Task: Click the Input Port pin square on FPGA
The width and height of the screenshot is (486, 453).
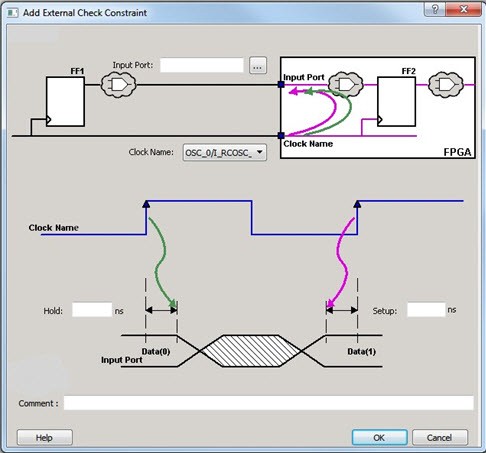Action: [281, 85]
